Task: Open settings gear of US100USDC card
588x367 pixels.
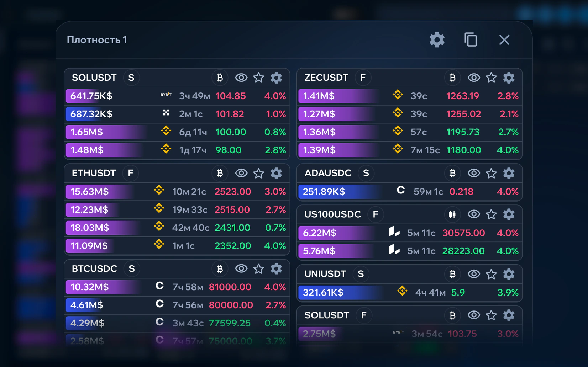Action: 509,214
